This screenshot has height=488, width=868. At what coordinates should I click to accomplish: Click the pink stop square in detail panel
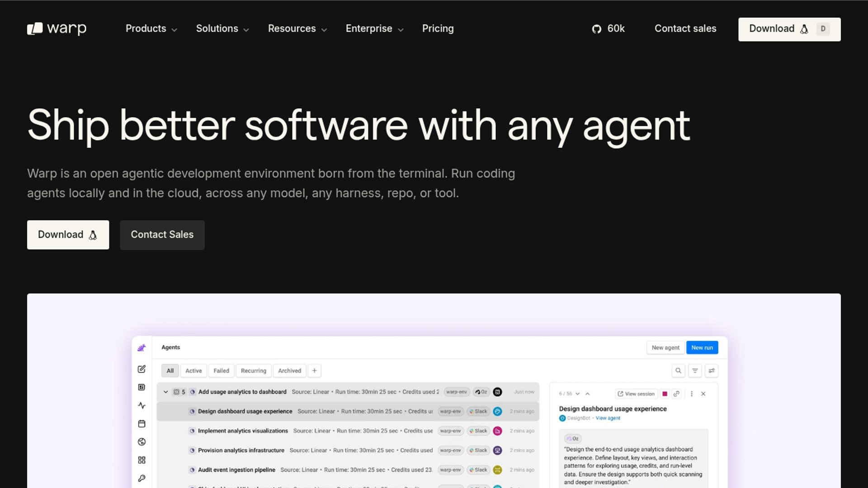point(665,394)
